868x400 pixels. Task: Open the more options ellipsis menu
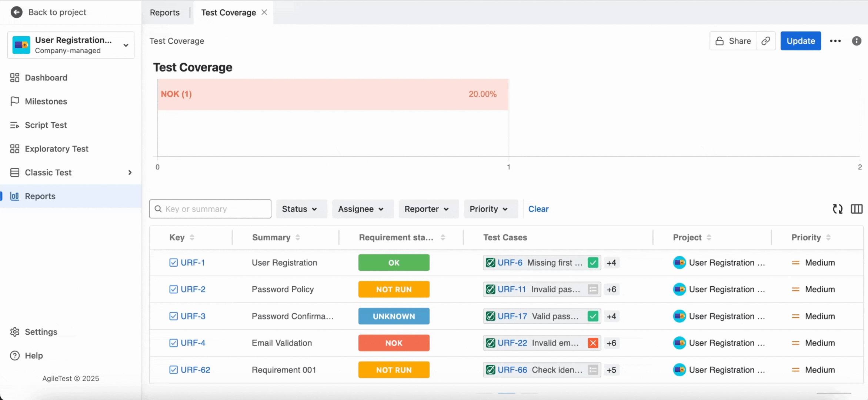[835, 41]
